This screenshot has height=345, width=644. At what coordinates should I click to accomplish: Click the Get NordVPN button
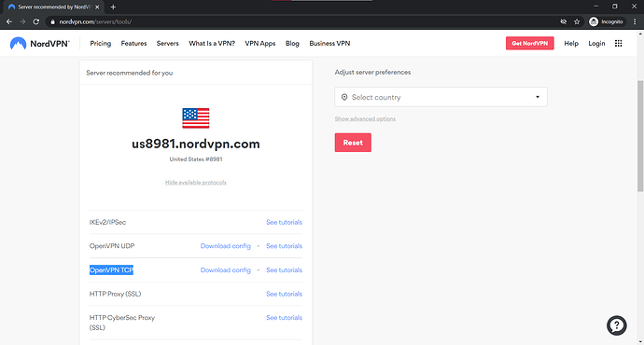coord(529,43)
